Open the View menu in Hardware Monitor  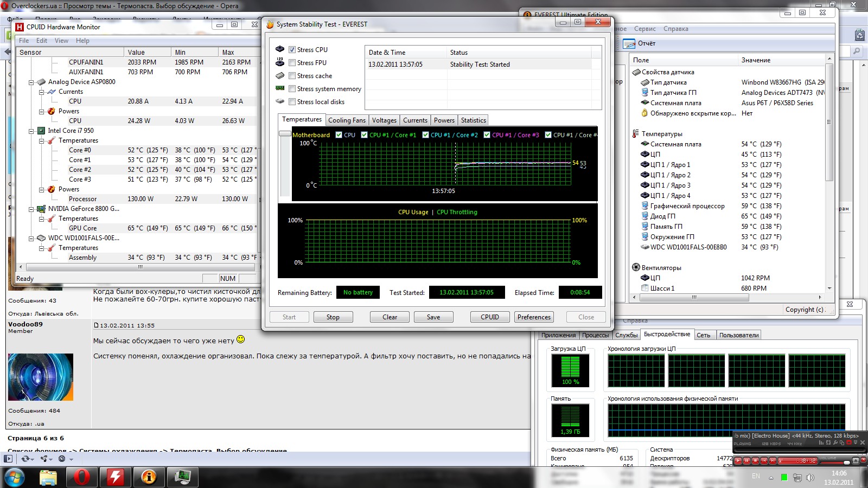click(61, 41)
